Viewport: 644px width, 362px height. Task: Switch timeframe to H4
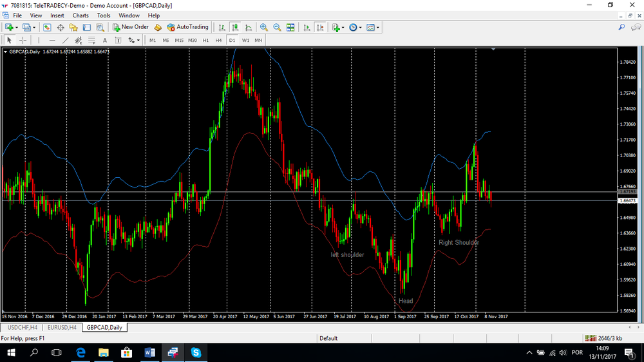[218, 41]
